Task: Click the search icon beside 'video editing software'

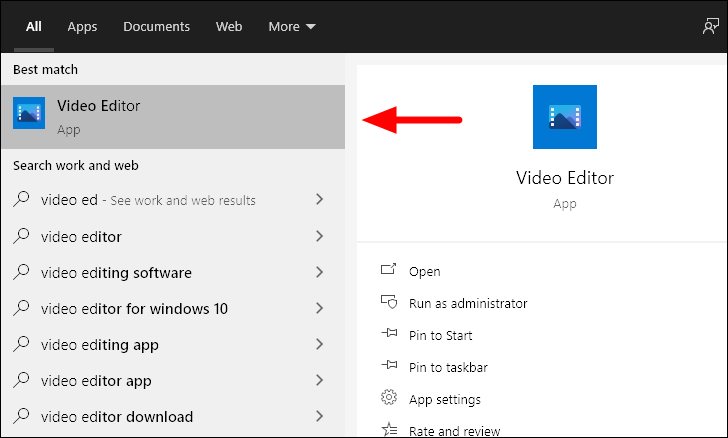Action: click(21, 272)
